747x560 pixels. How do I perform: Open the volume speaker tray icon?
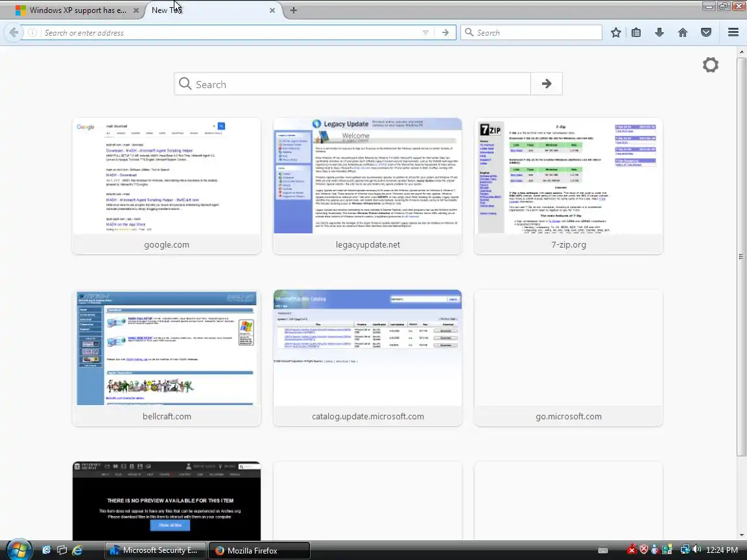point(696,550)
